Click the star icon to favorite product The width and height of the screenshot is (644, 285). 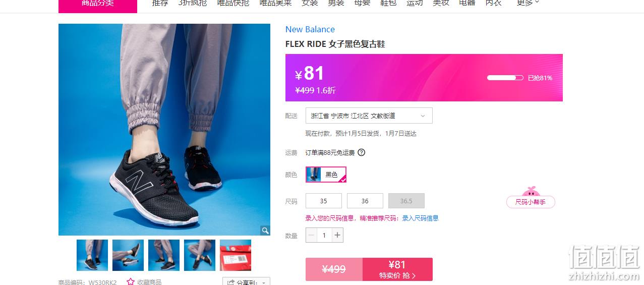point(131,281)
